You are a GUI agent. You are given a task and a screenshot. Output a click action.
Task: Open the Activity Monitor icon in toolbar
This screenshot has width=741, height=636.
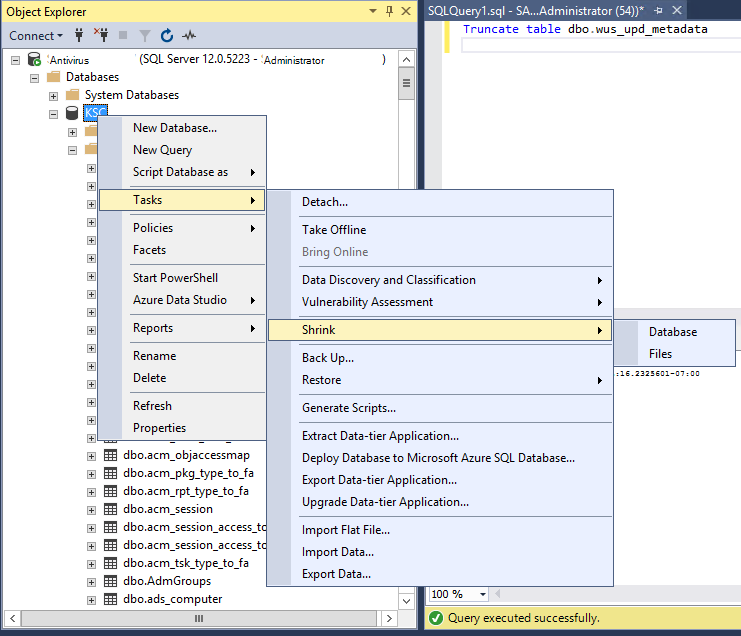click(189, 35)
